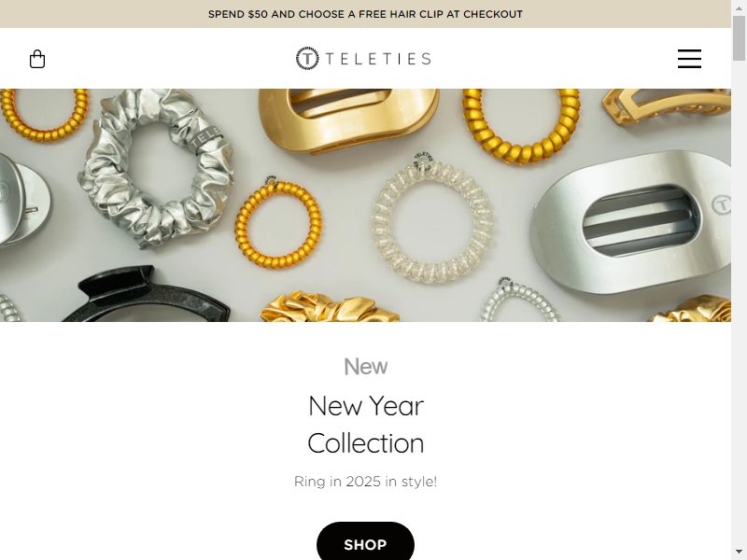
Task: Click the Ring in 2025 tagline text
Action: point(365,482)
